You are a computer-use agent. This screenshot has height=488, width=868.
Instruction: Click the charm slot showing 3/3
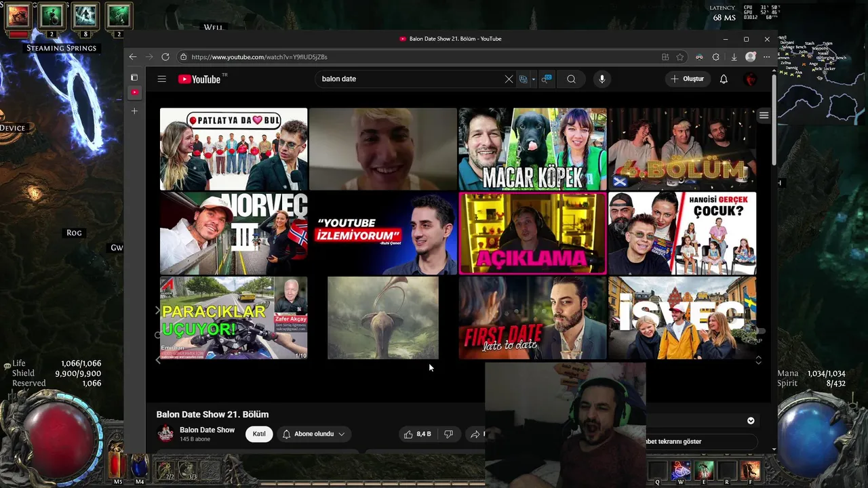(187, 470)
